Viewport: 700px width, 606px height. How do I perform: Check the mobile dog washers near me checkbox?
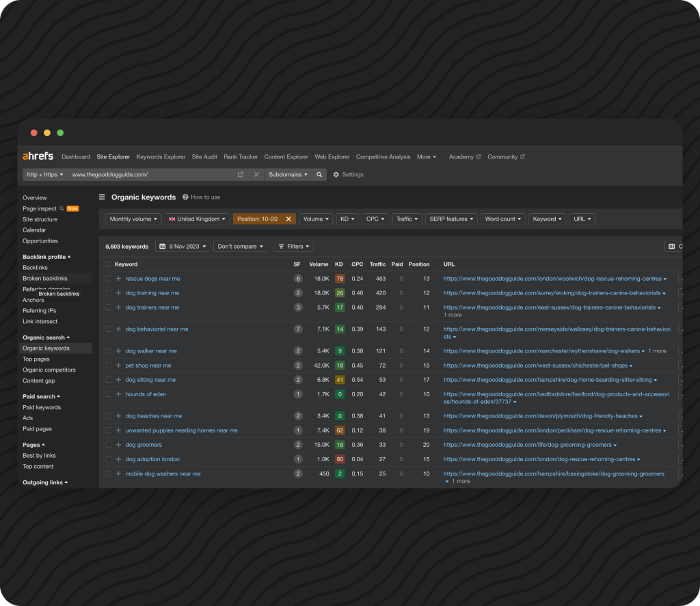(109, 473)
